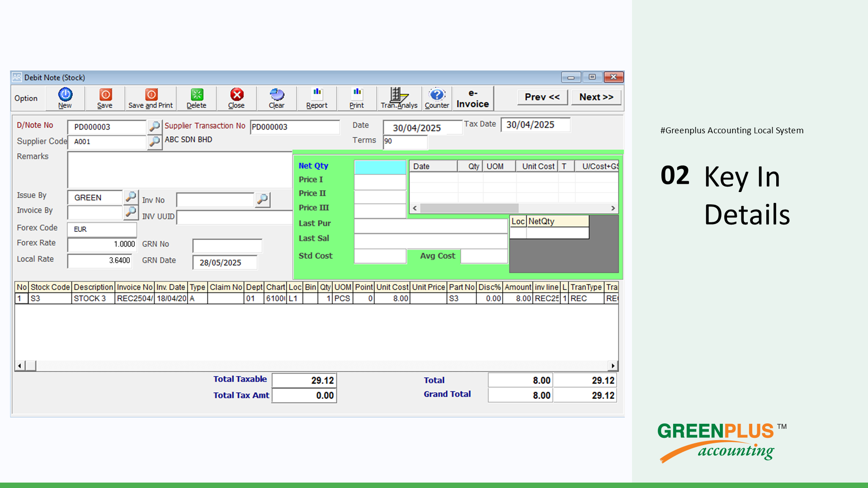Click the Last Pur field
This screenshot has width=868, height=488.
click(431, 225)
